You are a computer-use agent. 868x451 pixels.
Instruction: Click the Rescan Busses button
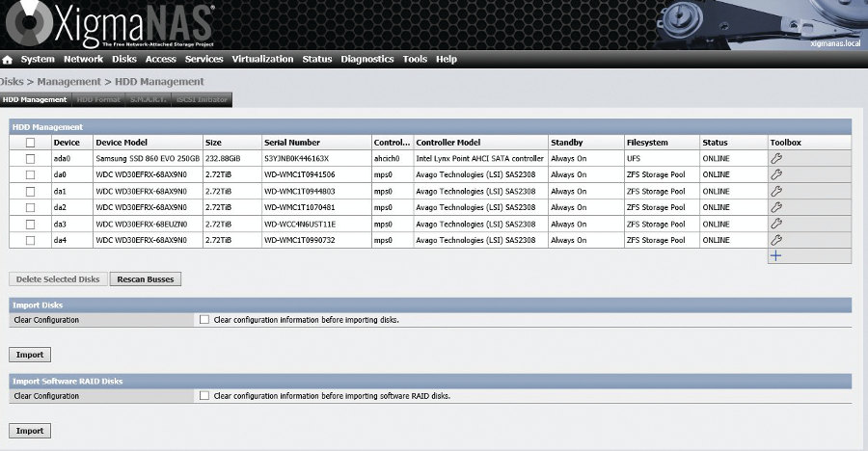[145, 279]
